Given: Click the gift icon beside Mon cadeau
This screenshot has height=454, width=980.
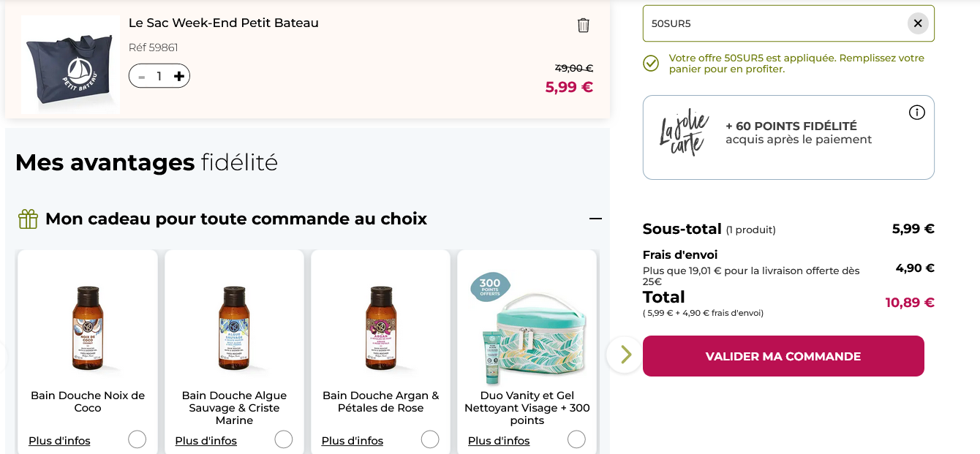Looking at the screenshot, I should (27, 218).
